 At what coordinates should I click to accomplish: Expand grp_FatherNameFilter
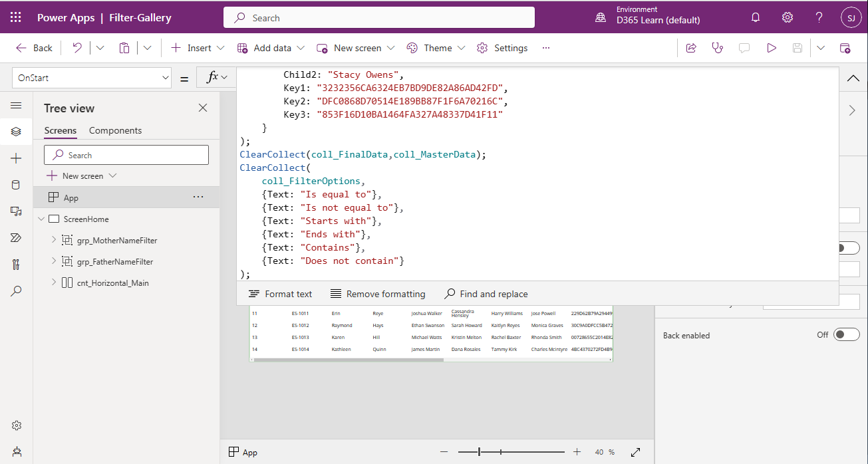[53, 261]
